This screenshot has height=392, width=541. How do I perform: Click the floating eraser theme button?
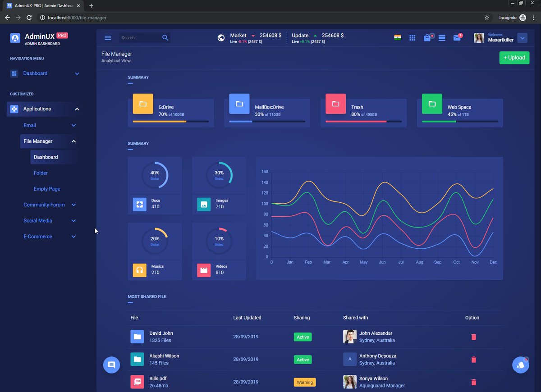pyautogui.click(x=521, y=365)
